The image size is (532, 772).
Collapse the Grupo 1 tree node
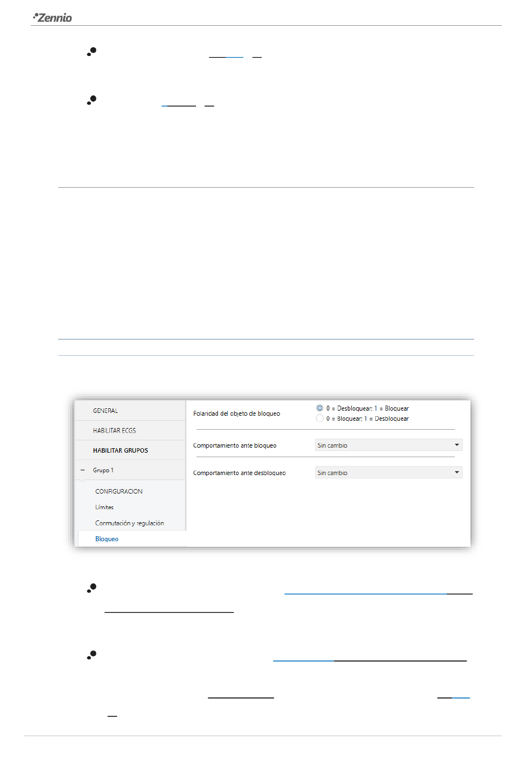[x=83, y=470]
